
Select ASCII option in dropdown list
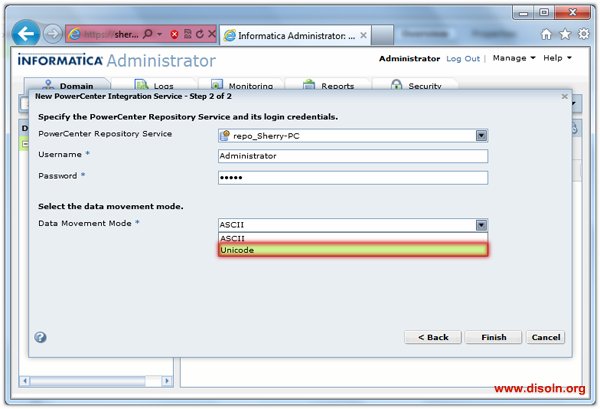353,238
